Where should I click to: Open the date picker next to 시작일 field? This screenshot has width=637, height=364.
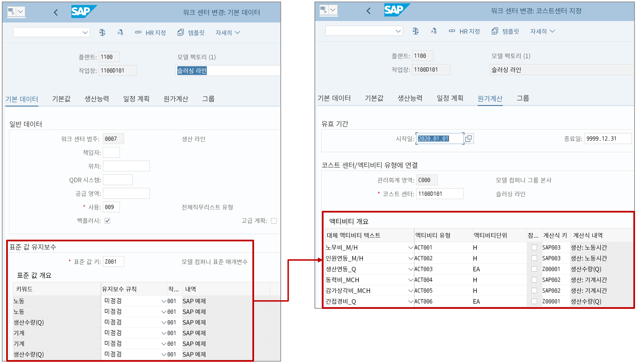click(x=468, y=139)
